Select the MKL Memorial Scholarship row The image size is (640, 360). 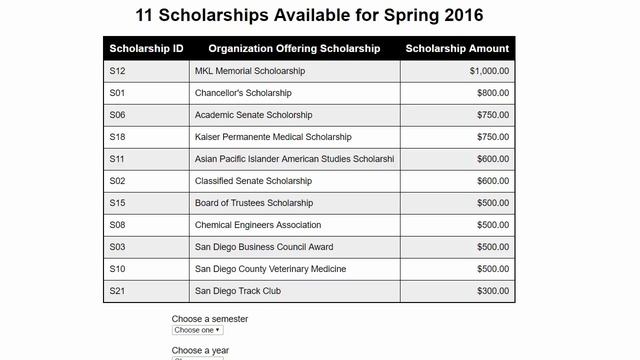point(309,71)
